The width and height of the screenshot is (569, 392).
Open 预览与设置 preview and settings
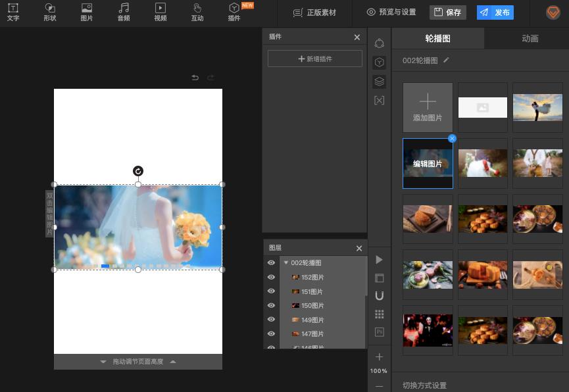(x=391, y=12)
